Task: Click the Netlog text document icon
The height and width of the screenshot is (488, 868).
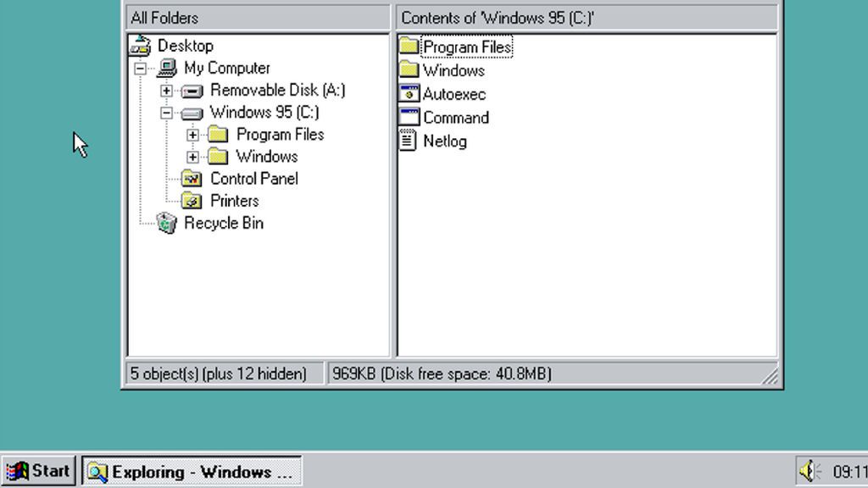Action: coord(408,140)
